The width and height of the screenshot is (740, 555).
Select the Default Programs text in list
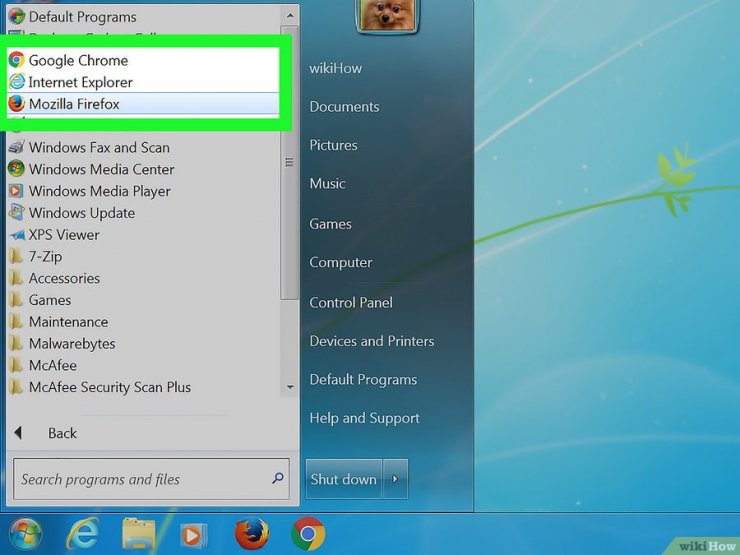coord(83,17)
